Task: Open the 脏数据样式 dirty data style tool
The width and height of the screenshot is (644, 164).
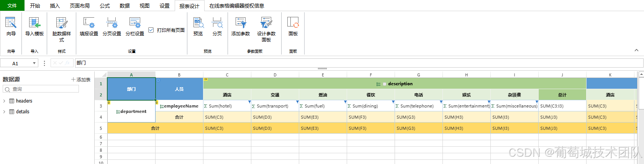Action: (62, 29)
